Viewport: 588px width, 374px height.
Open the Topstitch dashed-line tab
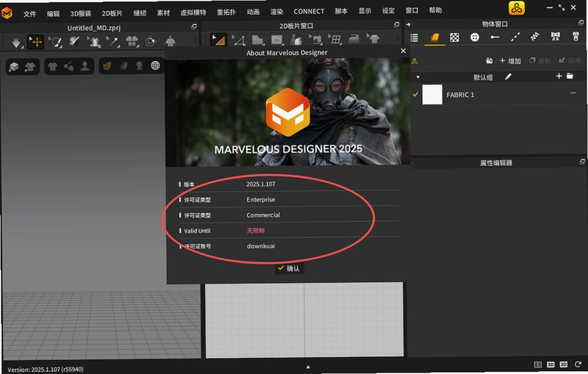515,37
